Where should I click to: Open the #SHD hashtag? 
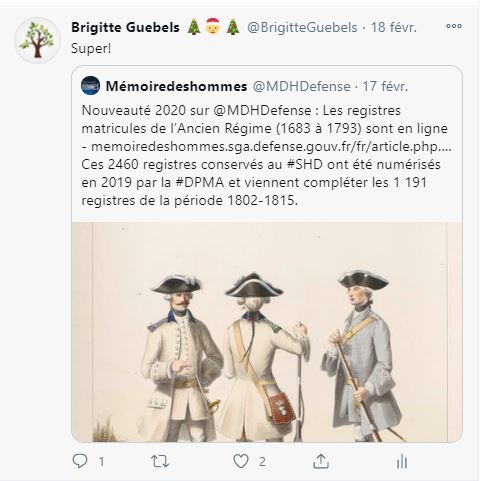tap(305, 165)
